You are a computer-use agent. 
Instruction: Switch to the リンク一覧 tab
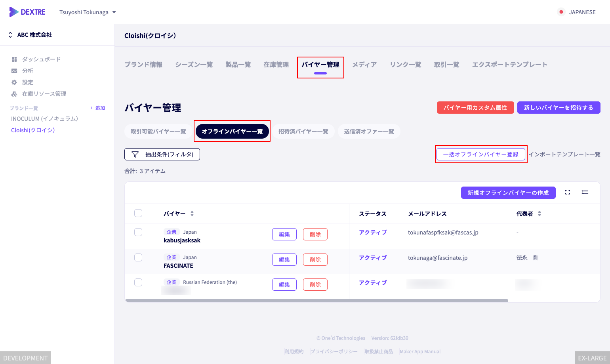(x=406, y=65)
